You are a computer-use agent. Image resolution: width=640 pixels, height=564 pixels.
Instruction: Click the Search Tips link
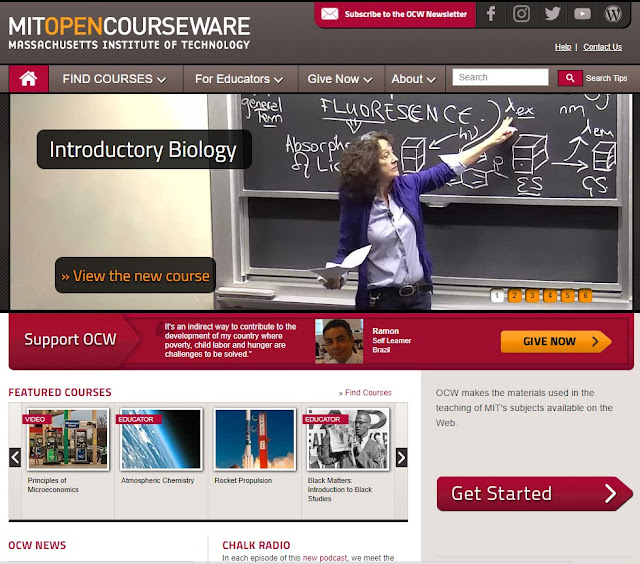(x=607, y=78)
